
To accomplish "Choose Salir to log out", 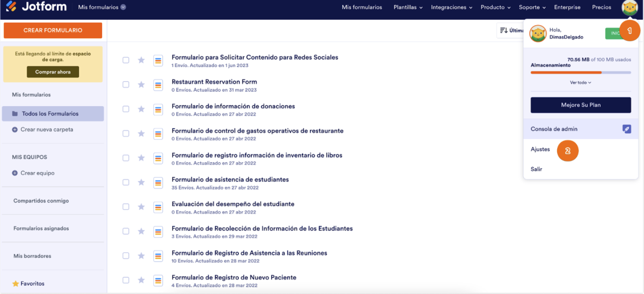I will click(536, 169).
